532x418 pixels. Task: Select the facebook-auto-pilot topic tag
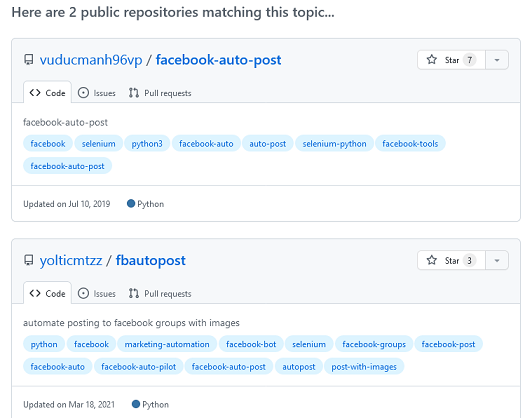coord(139,366)
